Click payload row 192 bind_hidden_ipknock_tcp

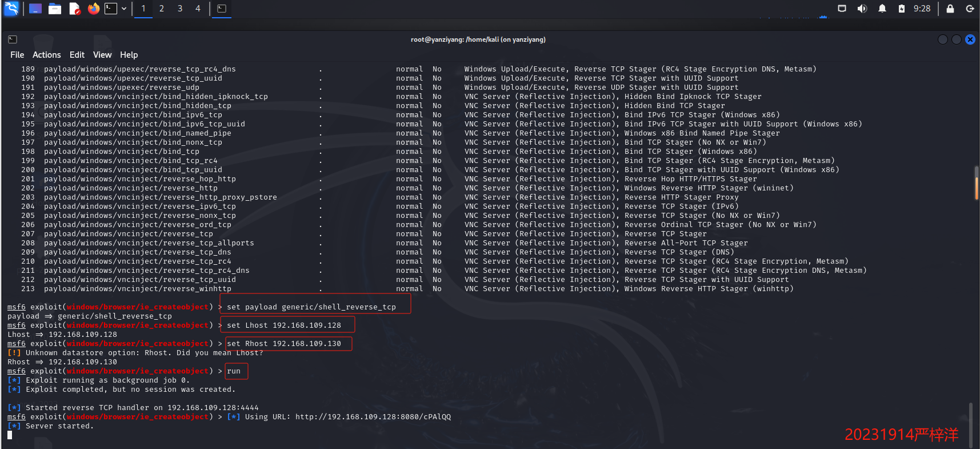[x=391, y=97]
